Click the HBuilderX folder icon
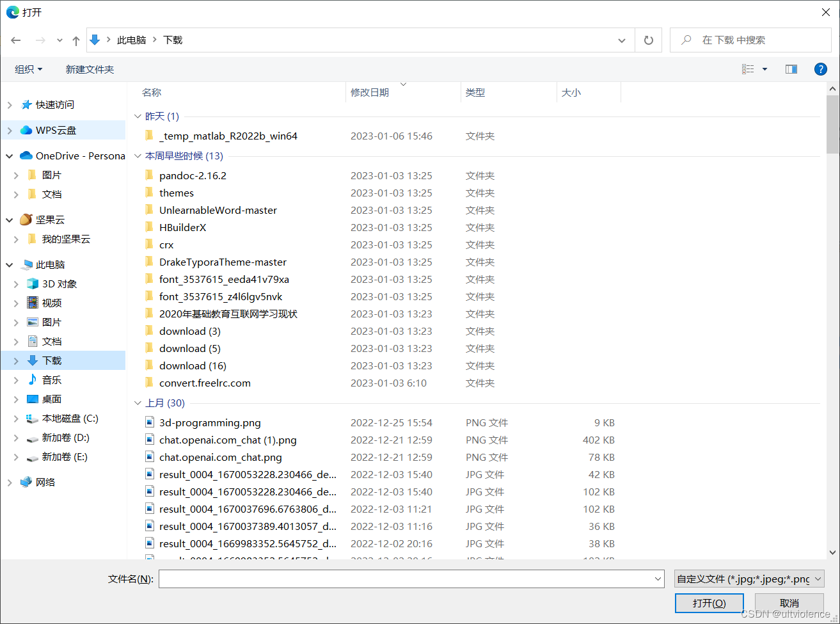The width and height of the screenshot is (840, 624). (149, 227)
